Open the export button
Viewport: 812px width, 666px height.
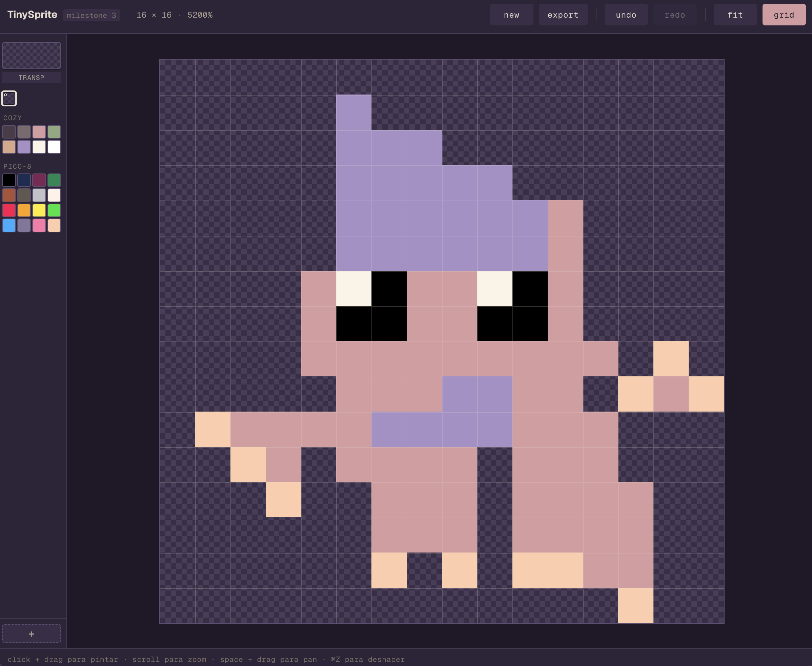tap(563, 15)
